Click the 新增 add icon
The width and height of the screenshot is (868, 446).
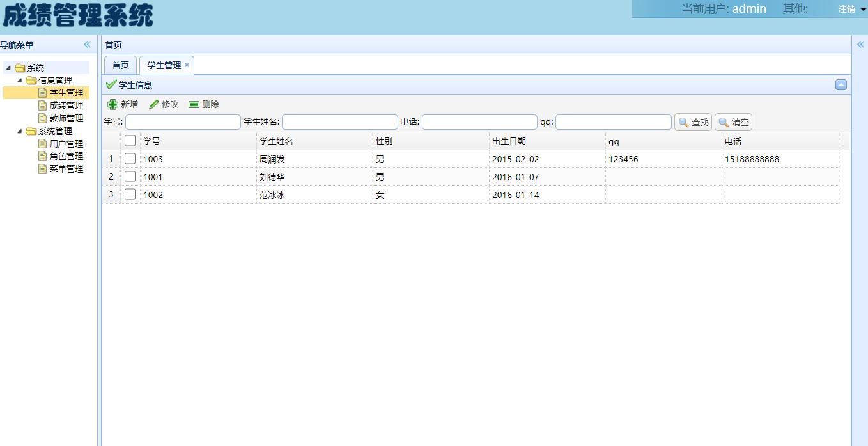(112, 104)
